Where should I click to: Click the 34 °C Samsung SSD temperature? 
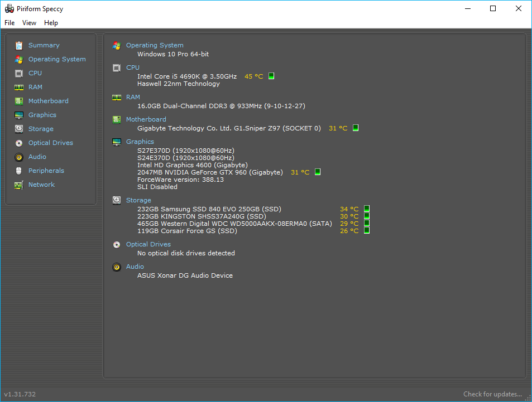pos(349,209)
